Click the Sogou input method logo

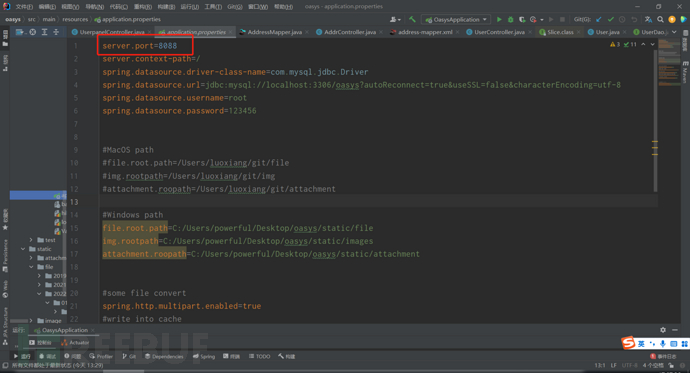(628, 343)
